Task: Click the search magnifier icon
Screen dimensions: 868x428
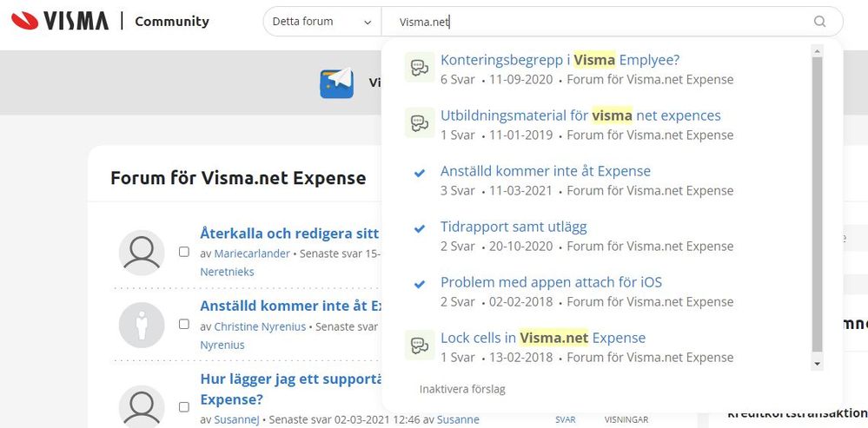Action: pos(819,22)
